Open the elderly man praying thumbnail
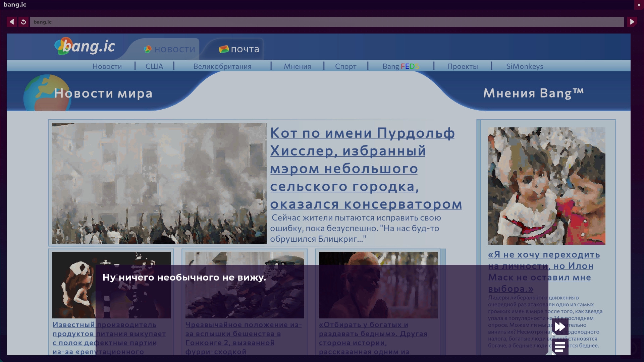This screenshot has width=644, height=362. point(378,285)
